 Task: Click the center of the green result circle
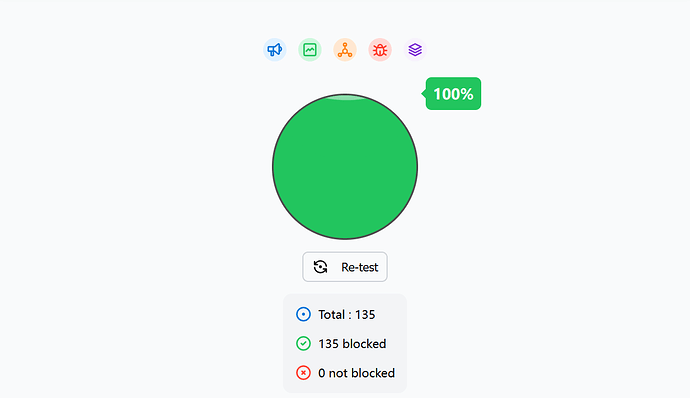click(345, 167)
